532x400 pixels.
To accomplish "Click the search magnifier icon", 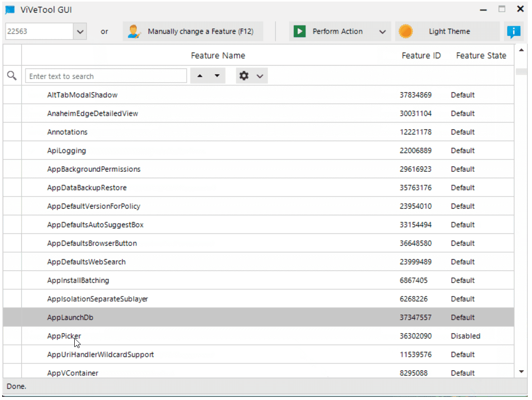I will (12, 76).
